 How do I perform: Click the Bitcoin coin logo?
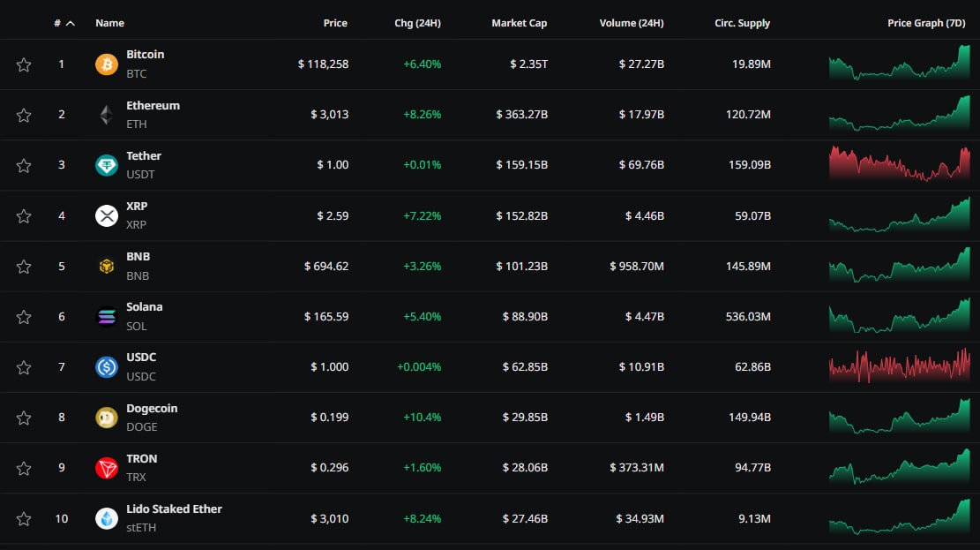point(106,64)
